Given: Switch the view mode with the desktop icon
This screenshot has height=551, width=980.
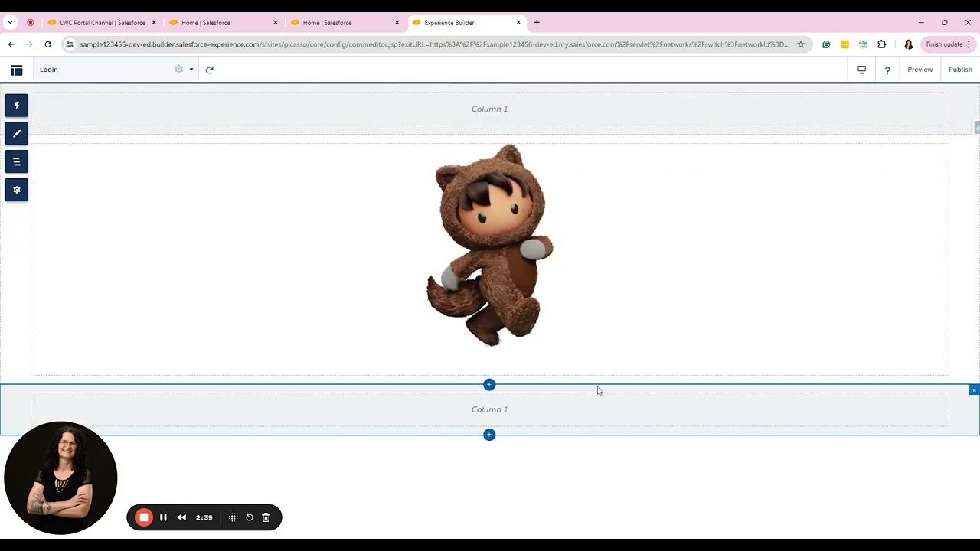Looking at the screenshot, I should tap(861, 70).
